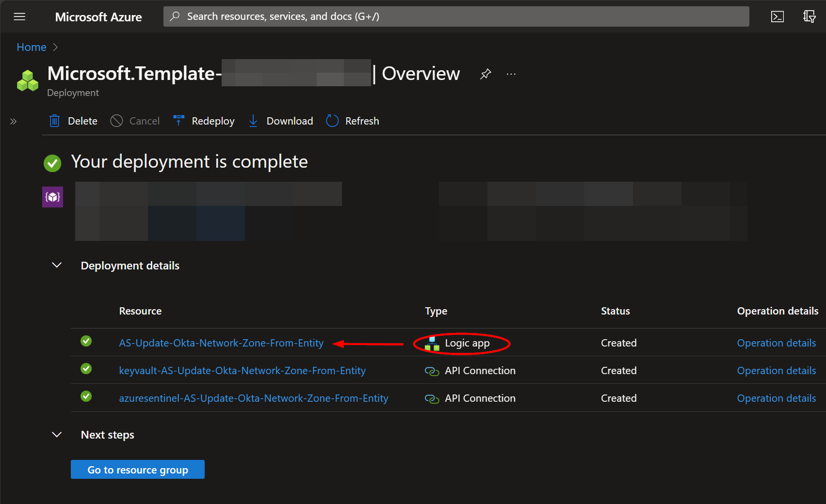Click Created status in azuresentinel row
Screen dimensions: 826x504
point(618,398)
